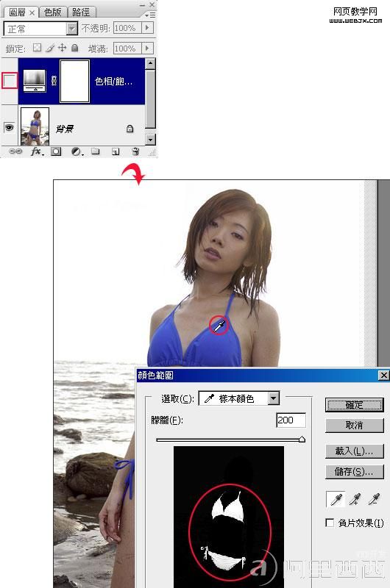Click the background layer lock icon
This screenshot has height=588, width=390.
(130, 129)
